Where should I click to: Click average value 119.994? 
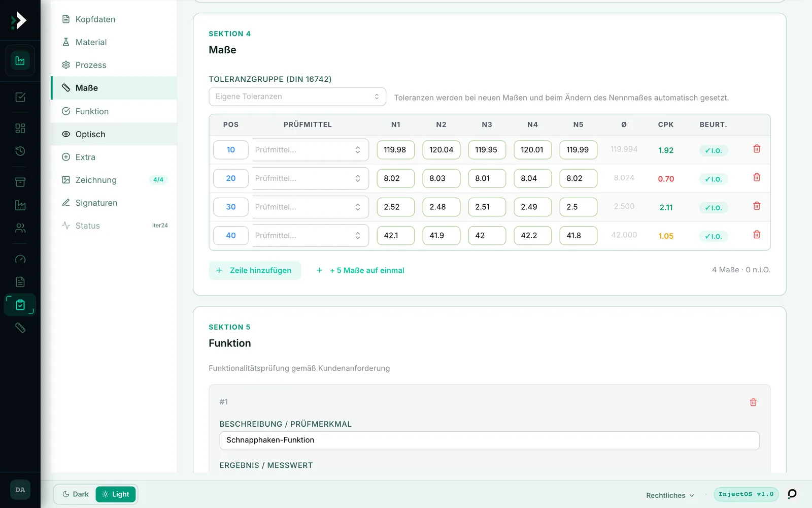(624, 149)
